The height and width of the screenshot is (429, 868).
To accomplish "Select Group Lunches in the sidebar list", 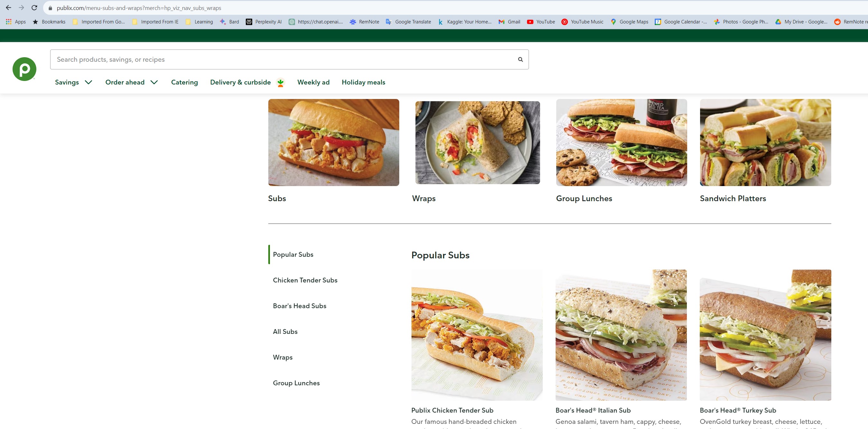I will pyautogui.click(x=296, y=383).
